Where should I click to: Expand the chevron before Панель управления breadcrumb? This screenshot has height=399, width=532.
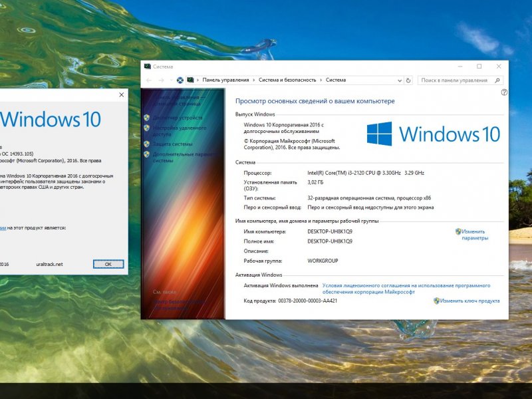198,80
